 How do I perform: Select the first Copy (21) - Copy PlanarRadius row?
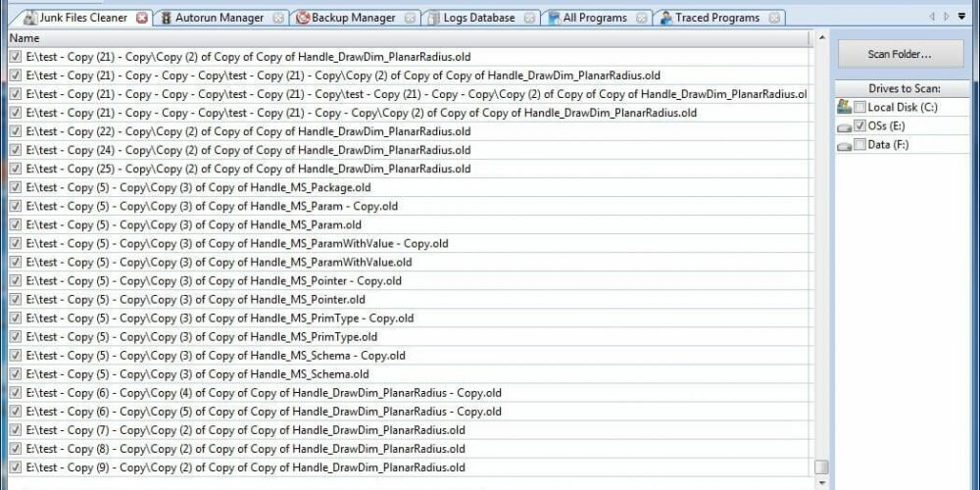point(410,57)
